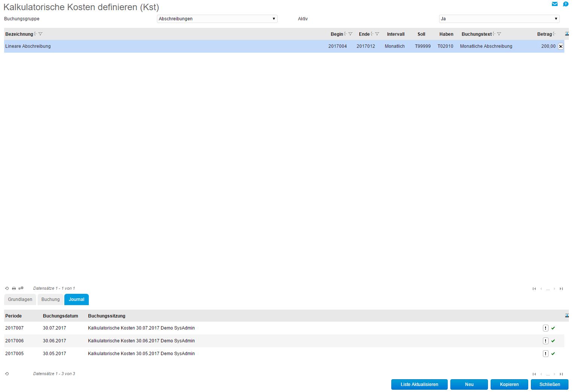The image size is (573, 392).
Task: Go to previous page of journal list
Action: click(x=541, y=374)
